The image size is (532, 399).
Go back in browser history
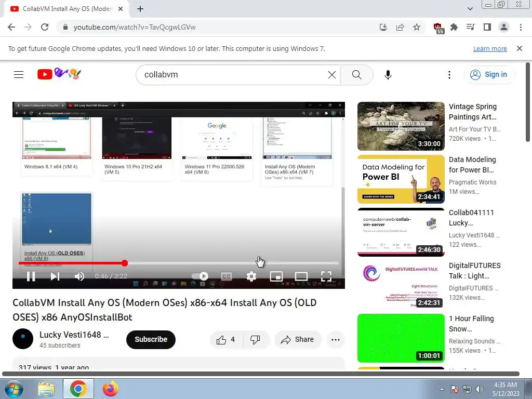click(11, 27)
